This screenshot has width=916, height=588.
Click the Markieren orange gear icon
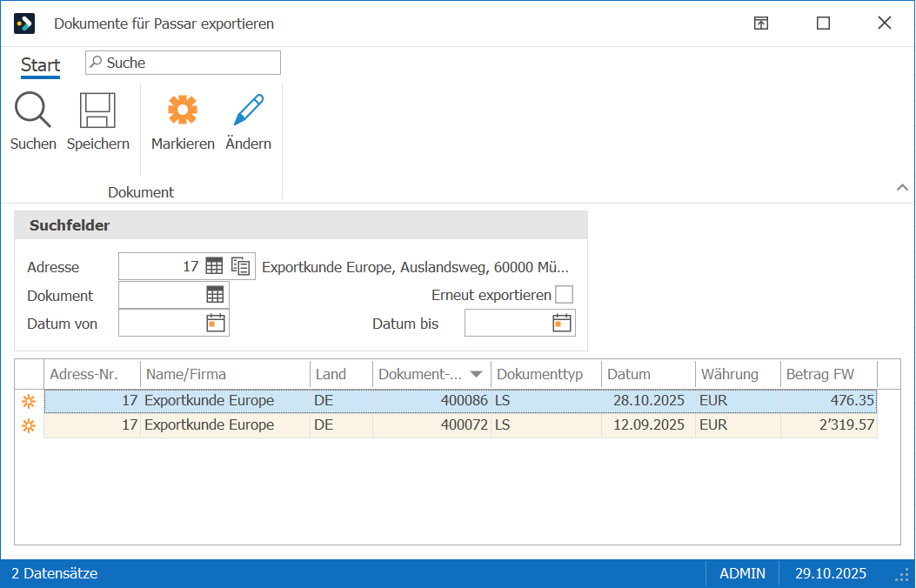[183, 110]
